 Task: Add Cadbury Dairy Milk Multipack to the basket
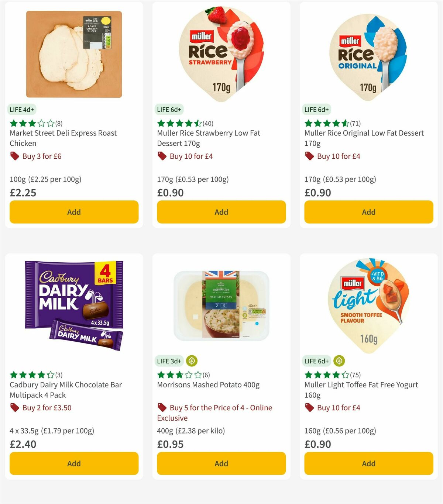(73, 463)
